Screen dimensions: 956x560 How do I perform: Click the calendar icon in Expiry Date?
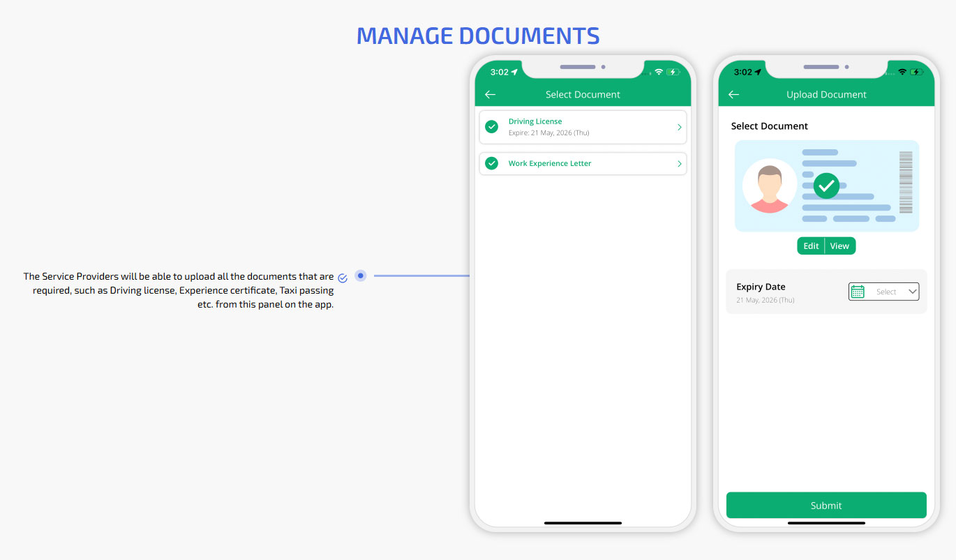click(858, 292)
